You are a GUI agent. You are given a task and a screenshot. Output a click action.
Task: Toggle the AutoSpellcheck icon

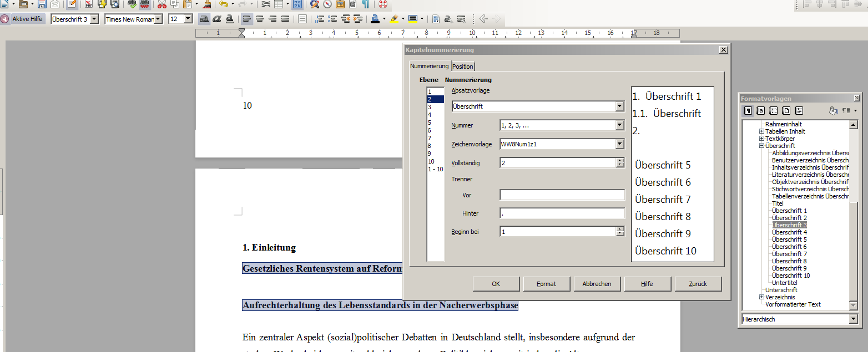144,4
